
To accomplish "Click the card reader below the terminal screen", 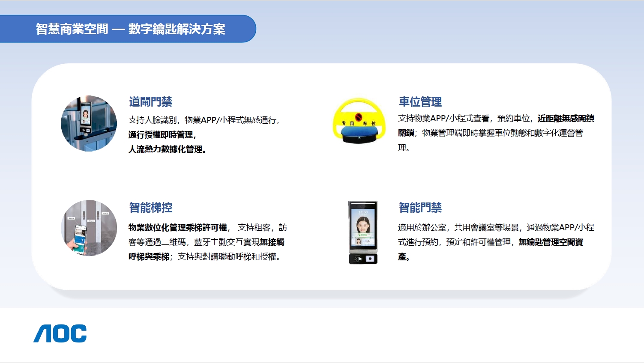I will pos(363,259).
